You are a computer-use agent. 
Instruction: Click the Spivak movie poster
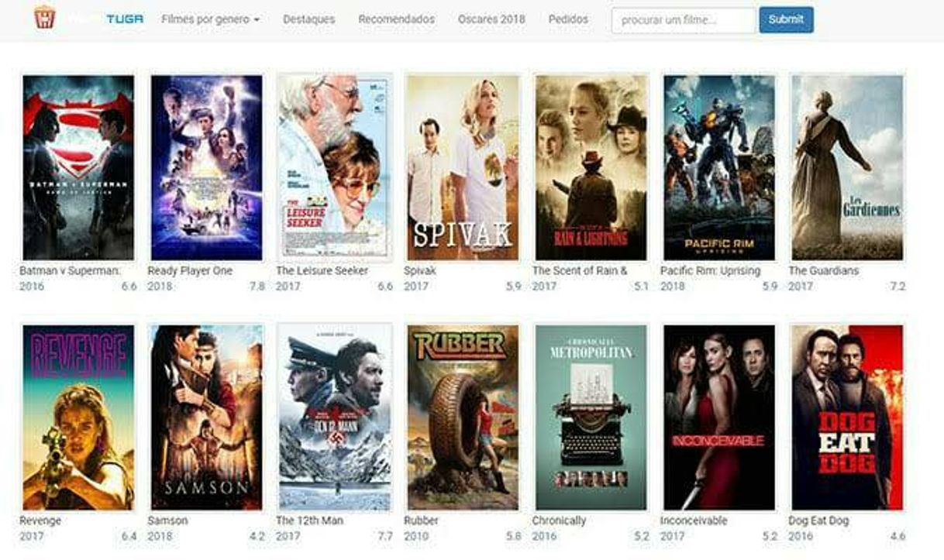pos(463,167)
